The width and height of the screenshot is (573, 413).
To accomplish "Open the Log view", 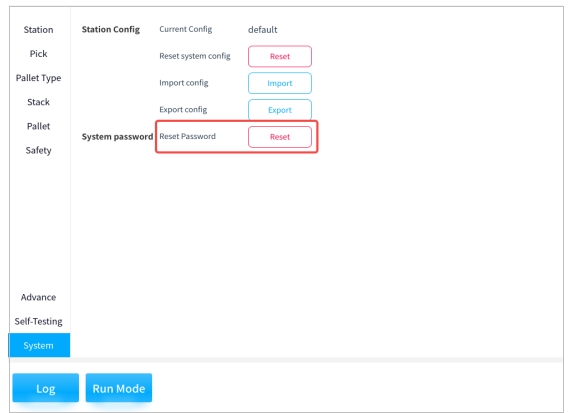I will tap(46, 388).
